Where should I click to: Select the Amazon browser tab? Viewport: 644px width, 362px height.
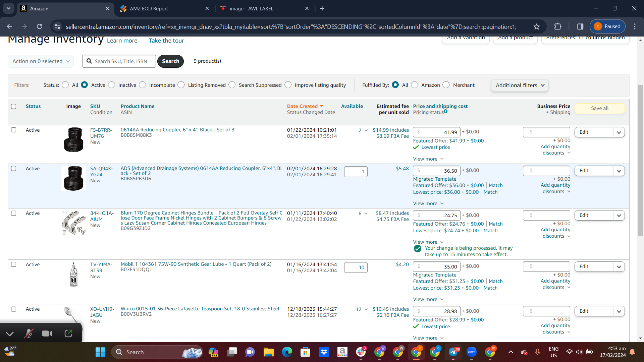pos(65,9)
